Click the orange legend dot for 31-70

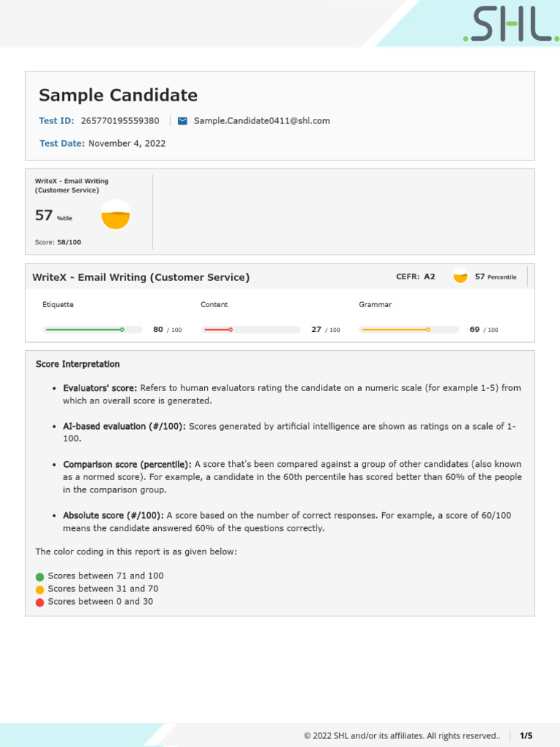(40, 589)
